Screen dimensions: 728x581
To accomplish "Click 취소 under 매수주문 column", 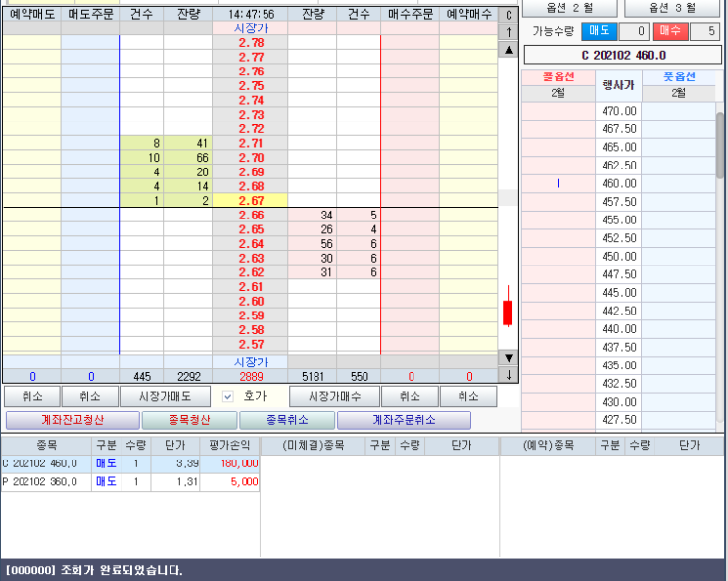I will pyautogui.click(x=410, y=396).
